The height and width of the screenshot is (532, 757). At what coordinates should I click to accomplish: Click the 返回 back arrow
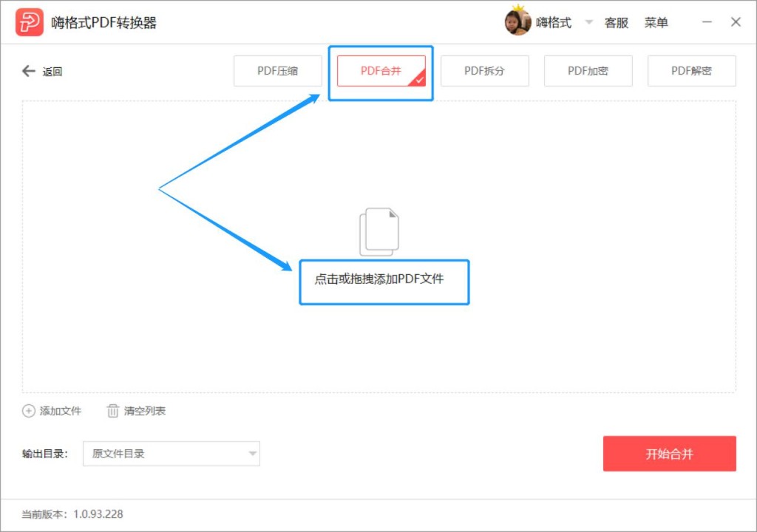coord(29,72)
